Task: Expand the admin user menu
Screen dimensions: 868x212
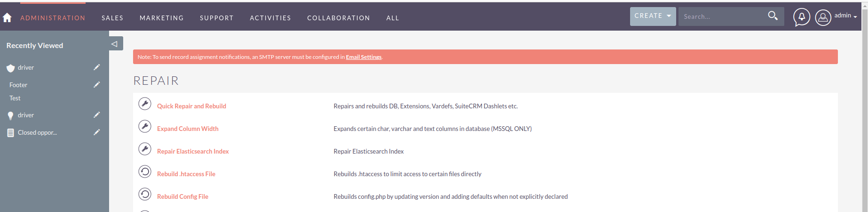Action: click(845, 16)
